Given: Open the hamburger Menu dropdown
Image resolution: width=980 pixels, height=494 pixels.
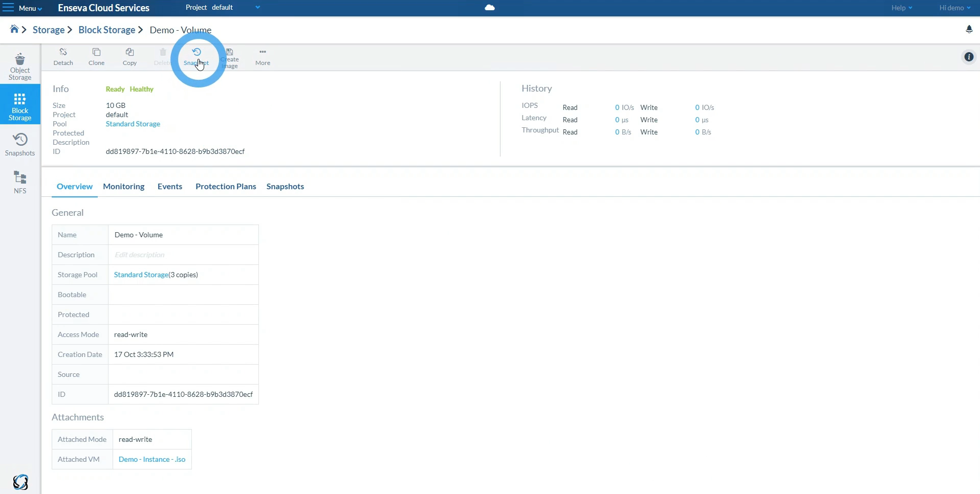Looking at the screenshot, I should (22, 8).
